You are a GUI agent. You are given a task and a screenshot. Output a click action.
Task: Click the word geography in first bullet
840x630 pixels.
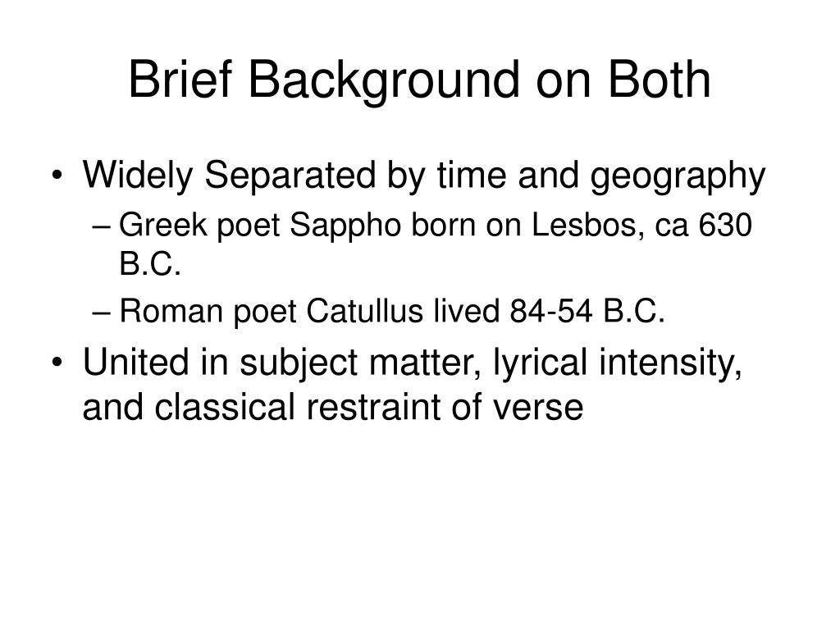point(678,178)
